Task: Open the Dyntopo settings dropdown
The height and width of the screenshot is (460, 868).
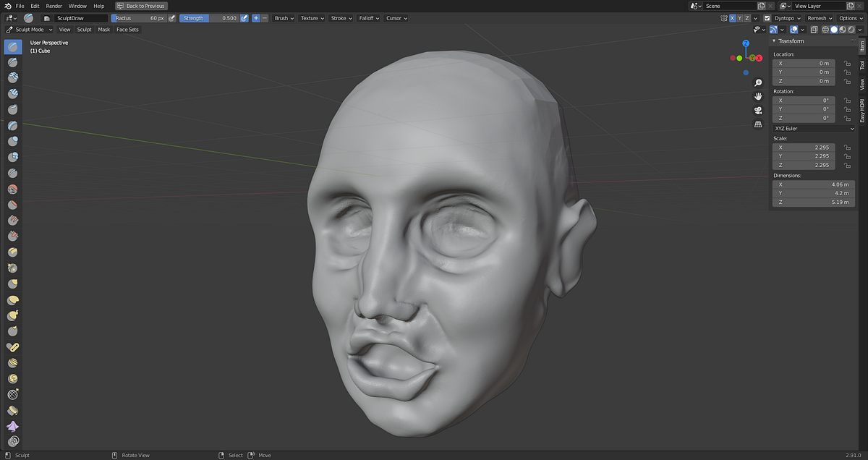Action: pos(788,18)
